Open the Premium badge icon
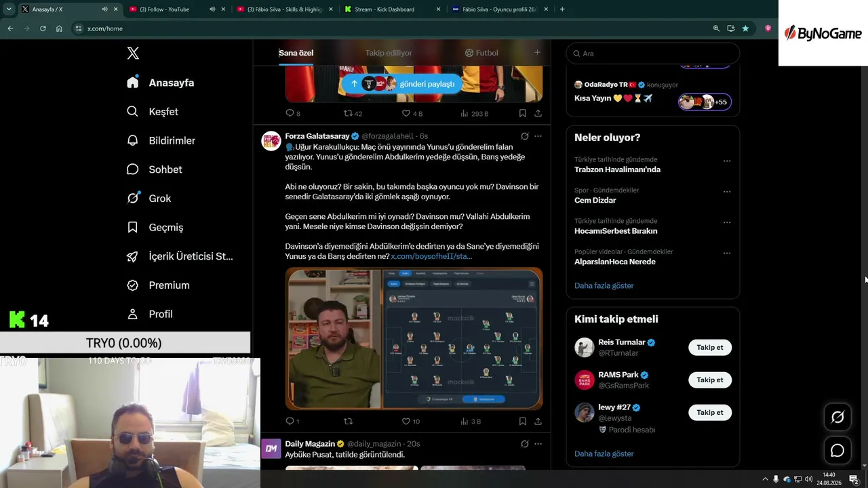This screenshot has width=868, height=488. point(133,285)
